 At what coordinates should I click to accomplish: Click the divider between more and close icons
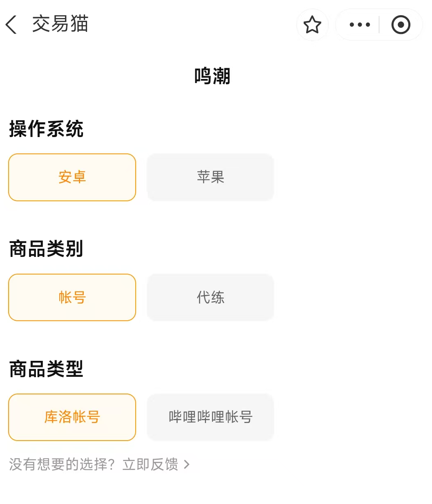tap(379, 25)
